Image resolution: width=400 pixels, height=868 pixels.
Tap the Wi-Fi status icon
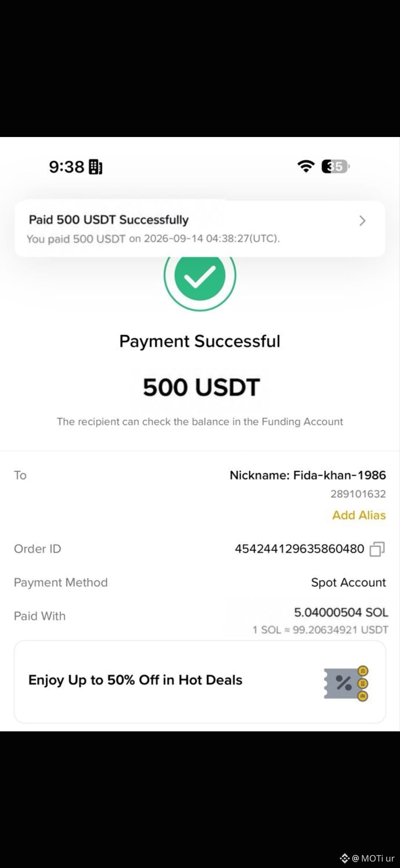[306, 166]
